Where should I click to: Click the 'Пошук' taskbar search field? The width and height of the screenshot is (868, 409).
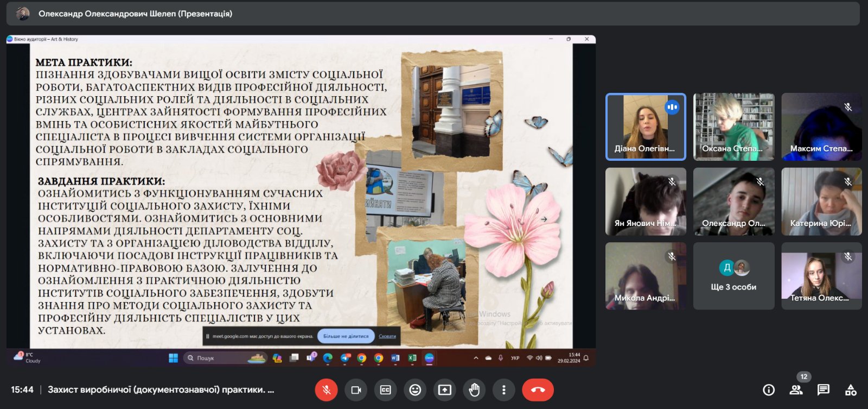(x=225, y=358)
